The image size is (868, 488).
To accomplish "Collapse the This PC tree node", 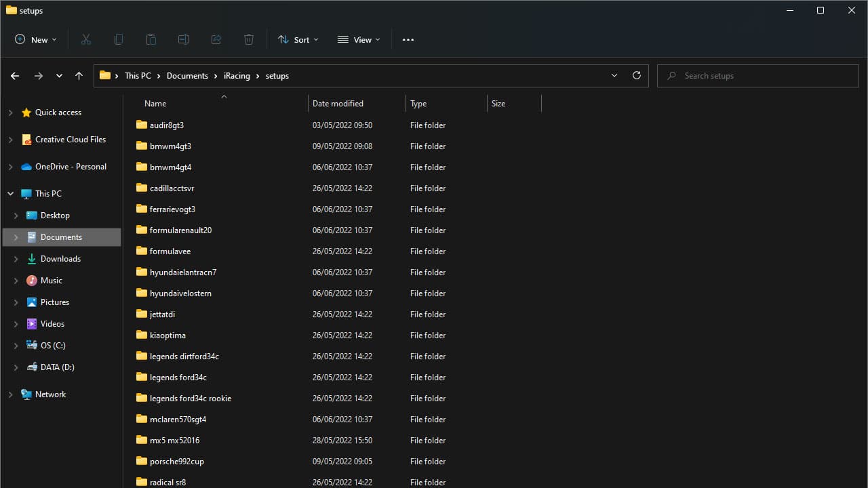I will pos(10,194).
